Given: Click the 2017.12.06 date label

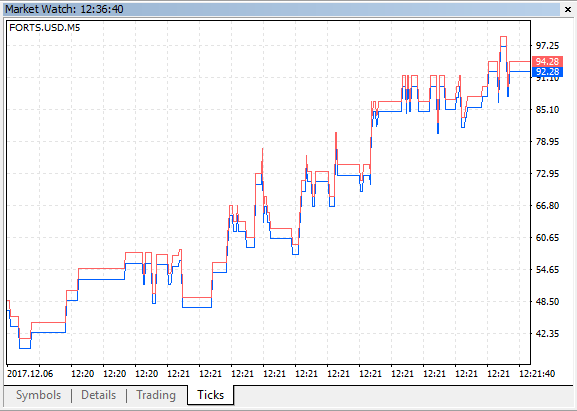Looking at the screenshot, I should 30,374.
